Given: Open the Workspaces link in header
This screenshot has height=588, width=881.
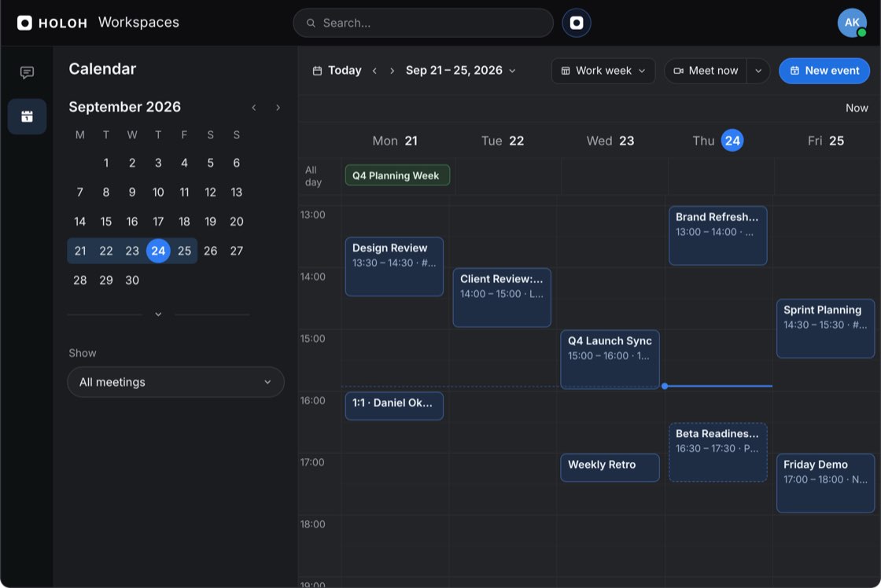Looking at the screenshot, I should point(138,23).
